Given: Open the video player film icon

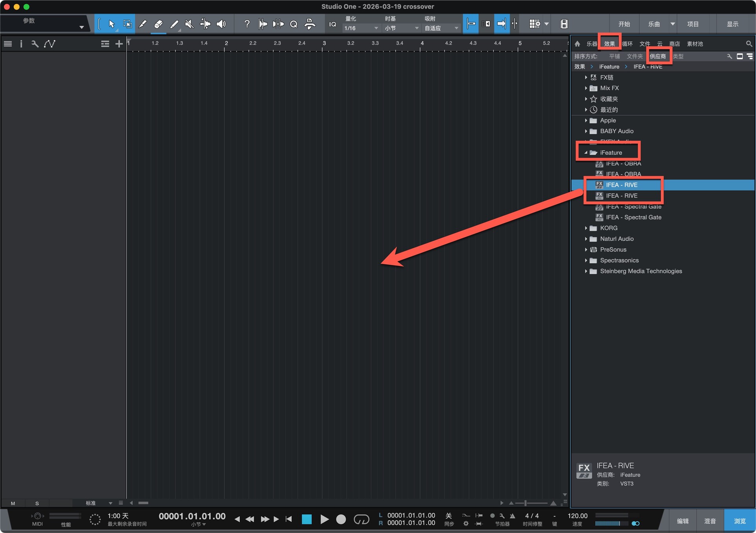Looking at the screenshot, I should [564, 24].
